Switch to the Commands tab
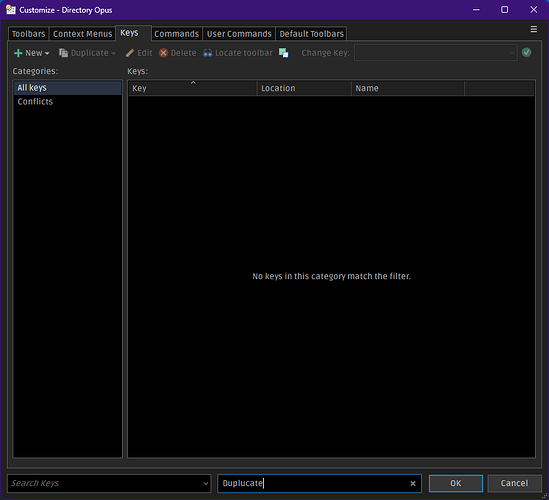Screen dimensions: 549x500 176,34
